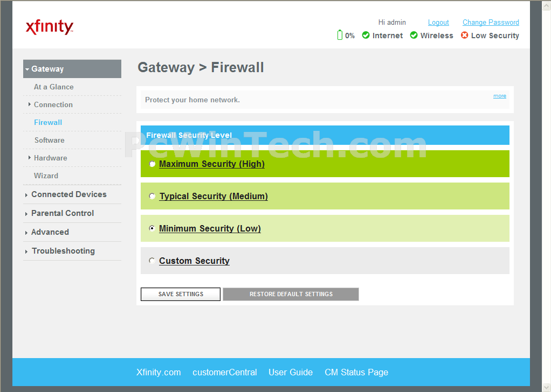This screenshot has height=392, width=551.
Task: Expand the Advanced section arrow
Action: pyautogui.click(x=26, y=233)
